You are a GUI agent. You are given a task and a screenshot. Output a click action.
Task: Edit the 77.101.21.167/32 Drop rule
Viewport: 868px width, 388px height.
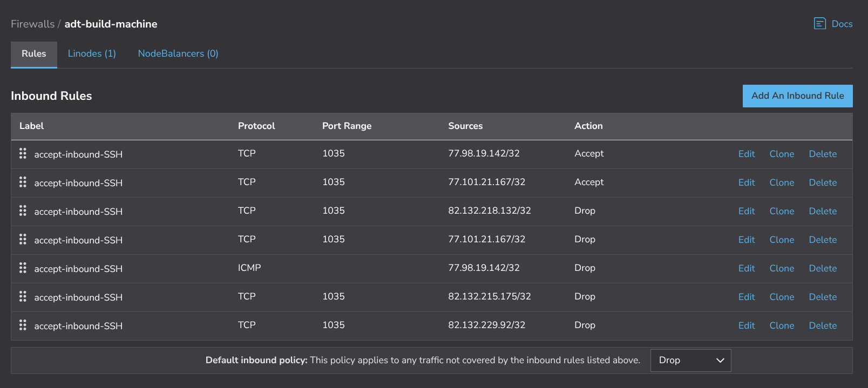(x=747, y=240)
